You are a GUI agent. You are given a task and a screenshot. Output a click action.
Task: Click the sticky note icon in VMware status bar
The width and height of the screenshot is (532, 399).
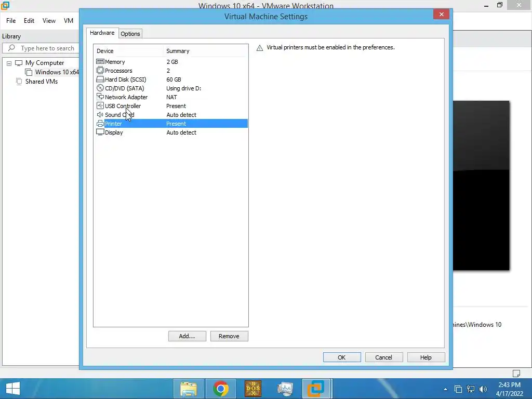pos(516,373)
